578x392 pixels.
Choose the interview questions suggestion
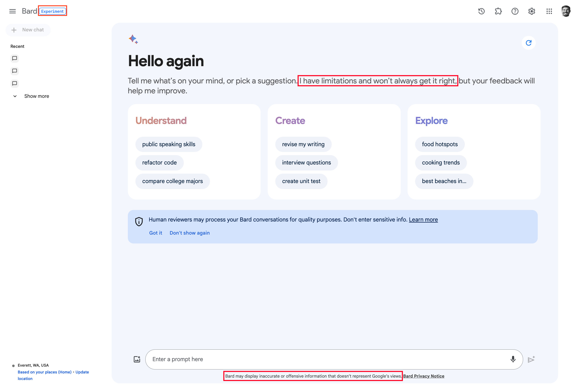click(306, 163)
